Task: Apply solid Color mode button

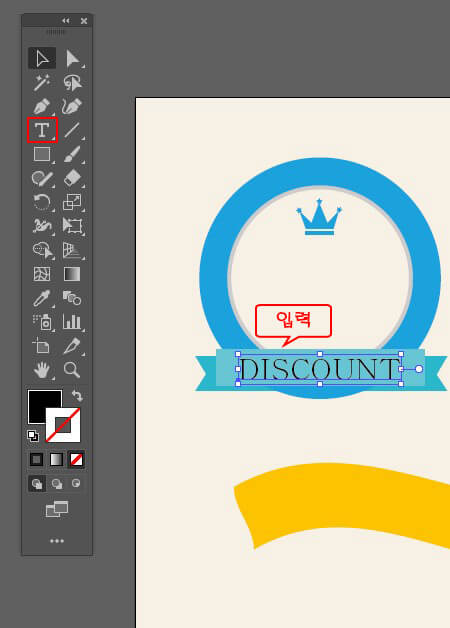Action: pos(36,459)
